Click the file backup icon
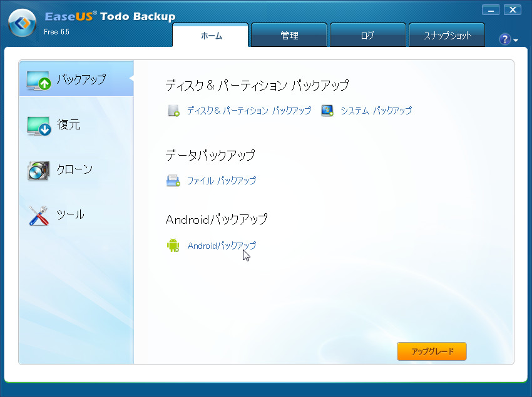 (173, 180)
